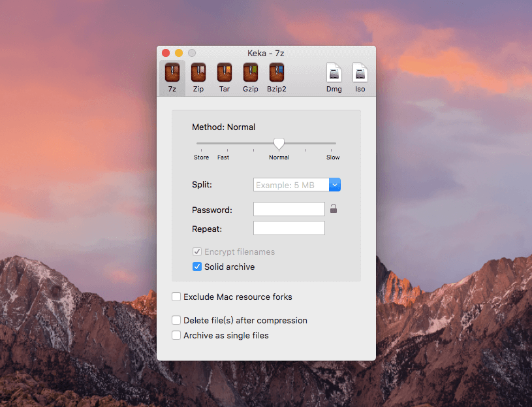Choose the Tar format icon

pos(225,78)
